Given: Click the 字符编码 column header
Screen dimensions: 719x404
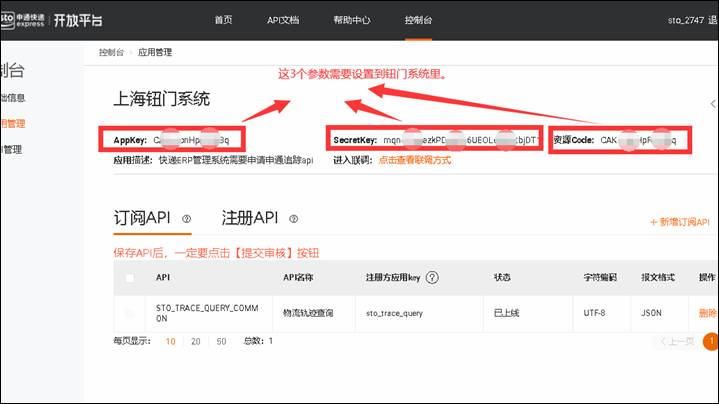Looking at the screenshot, I should [x=600, y=277].
